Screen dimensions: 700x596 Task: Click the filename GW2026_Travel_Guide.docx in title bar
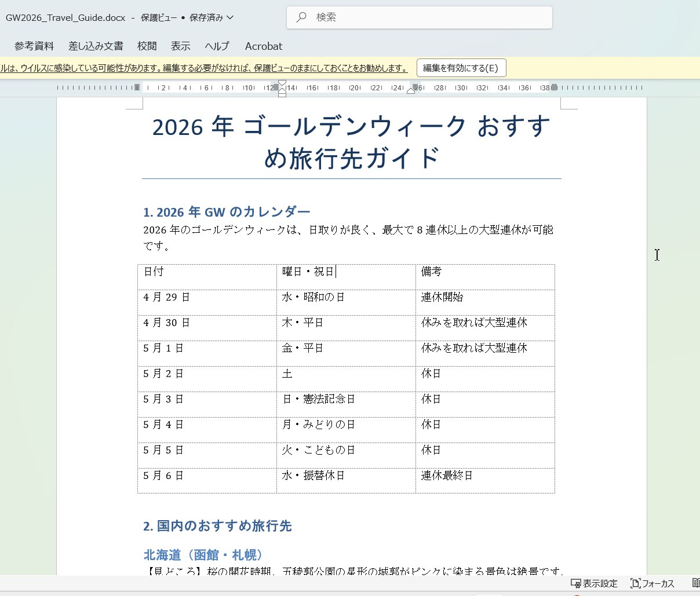click(x=65, y=17)
